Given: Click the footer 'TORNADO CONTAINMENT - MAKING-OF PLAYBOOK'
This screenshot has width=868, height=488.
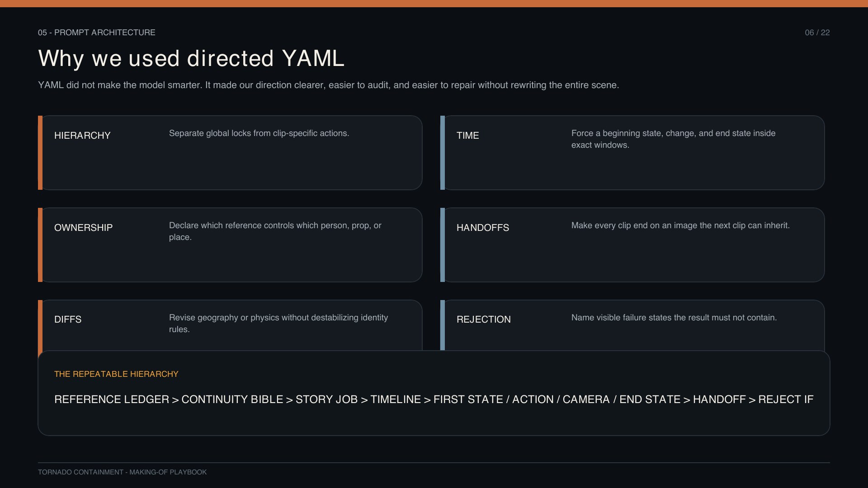Looking at the screenshot, I should coord(122,472).
